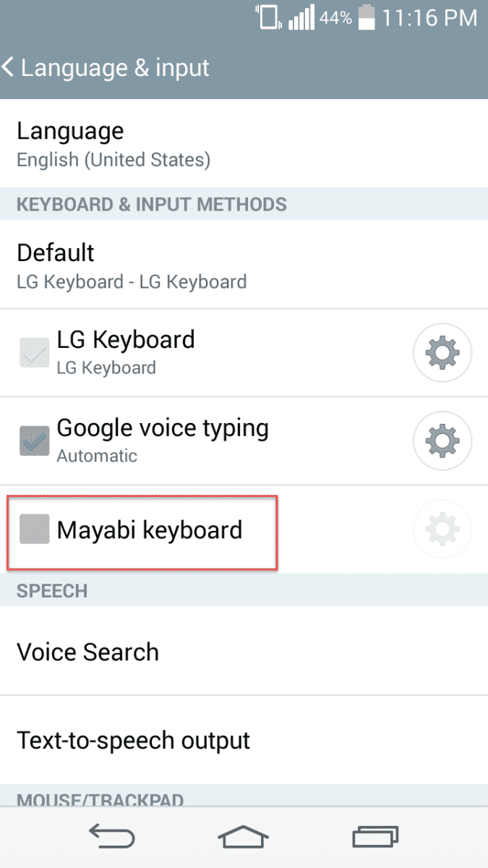This screenshot has width=488, height=868.
Task: Tap the battery icon in status bar
Action: (367, 17)
